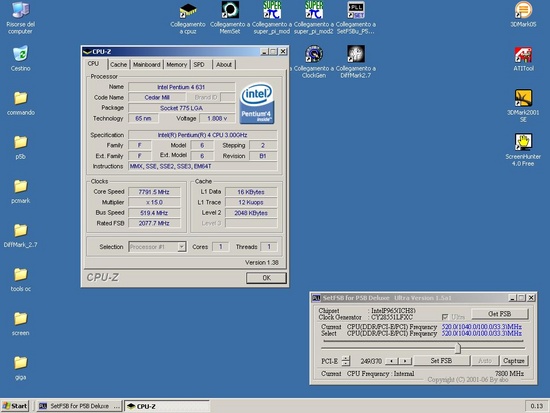Switch to the About tab
Screen dimensions: 550x413
coord(224,65)
